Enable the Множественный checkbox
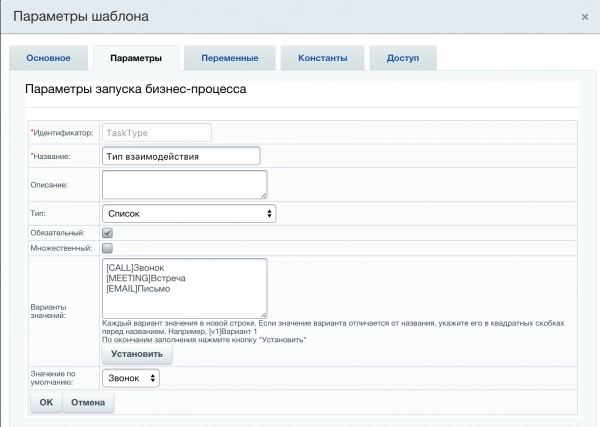 [x=108, y=247]
